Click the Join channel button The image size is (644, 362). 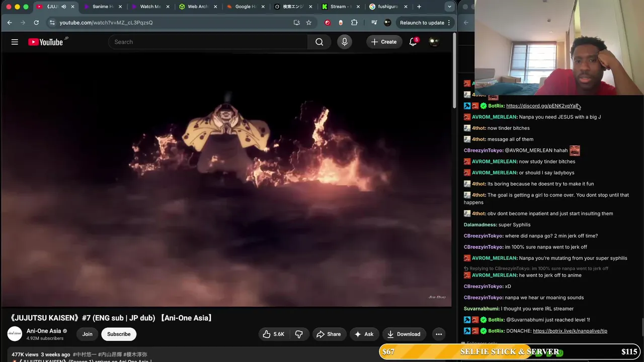point(88,334)
